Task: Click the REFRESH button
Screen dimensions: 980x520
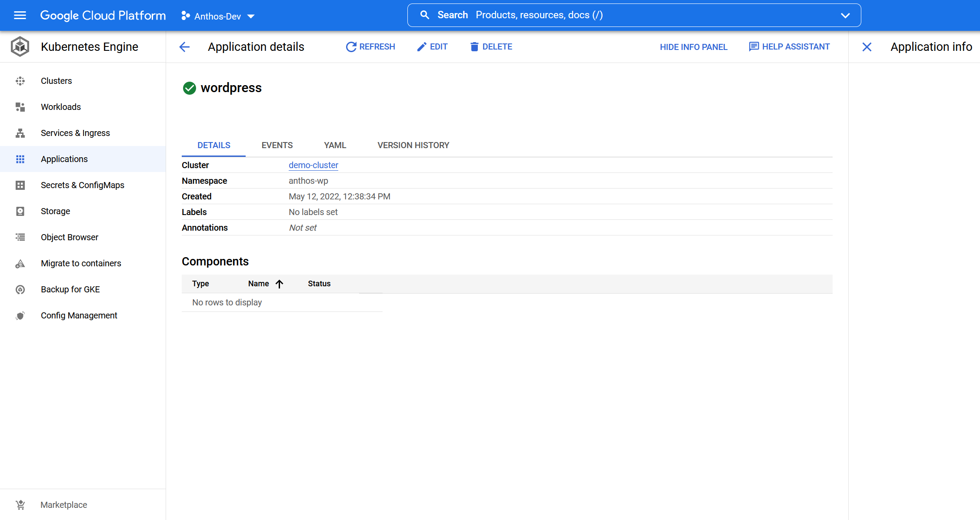Action: coord(371,46)
